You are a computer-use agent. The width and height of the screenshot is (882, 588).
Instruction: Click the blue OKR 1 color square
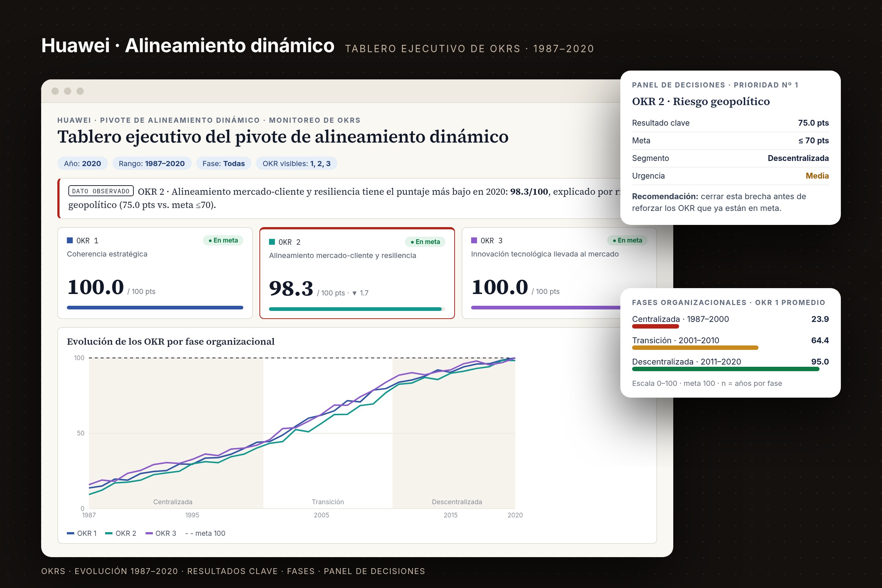(x=70, y=240)
